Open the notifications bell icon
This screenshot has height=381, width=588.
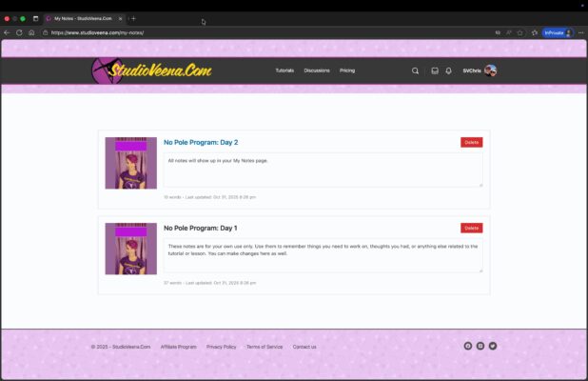pyautogui.click(x=448, y=70)
